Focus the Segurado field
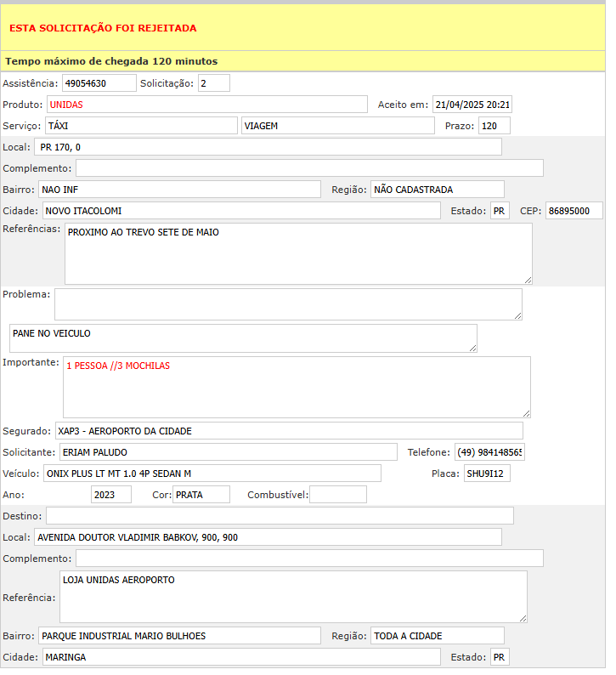Screen dimensions: 616x675 (289, 431)
